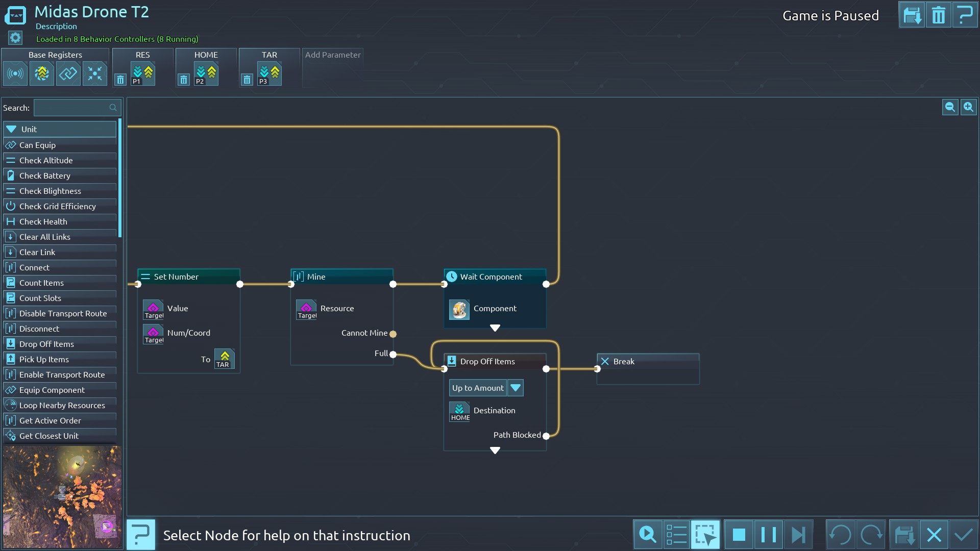Toggle the list view button
The image size is (980, 551).
[676, 535]
